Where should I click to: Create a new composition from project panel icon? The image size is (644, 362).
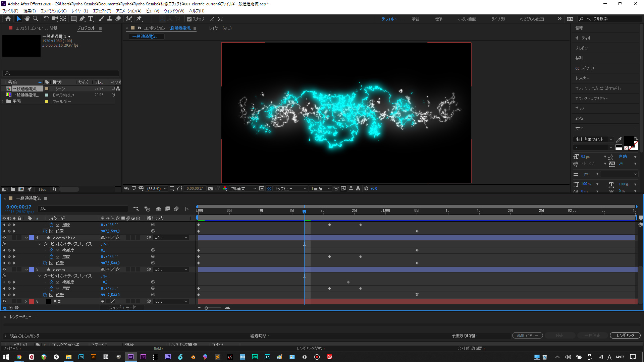tap(21, 189)
